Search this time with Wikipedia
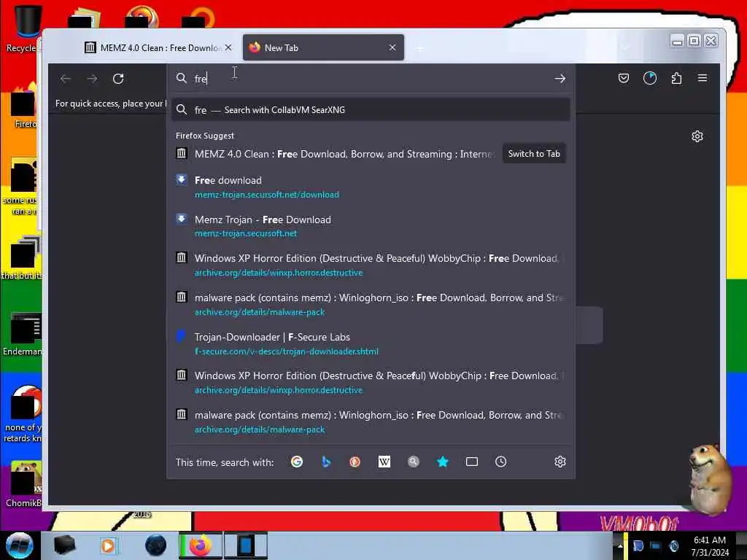747x560 pixels. [384, 462]
